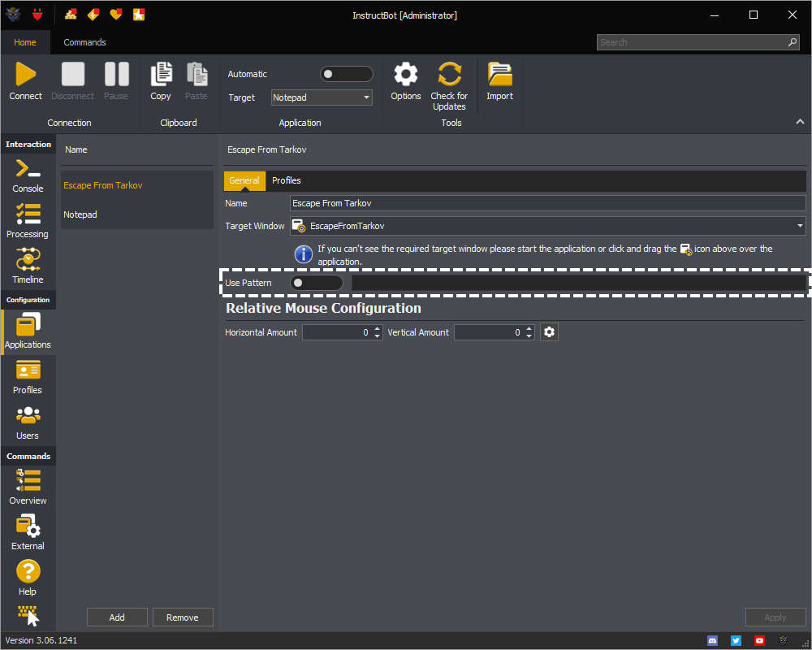This screenshot has width=812, height=650.
Task: Open External commands in sidebar
Action: tap(28, 533)
